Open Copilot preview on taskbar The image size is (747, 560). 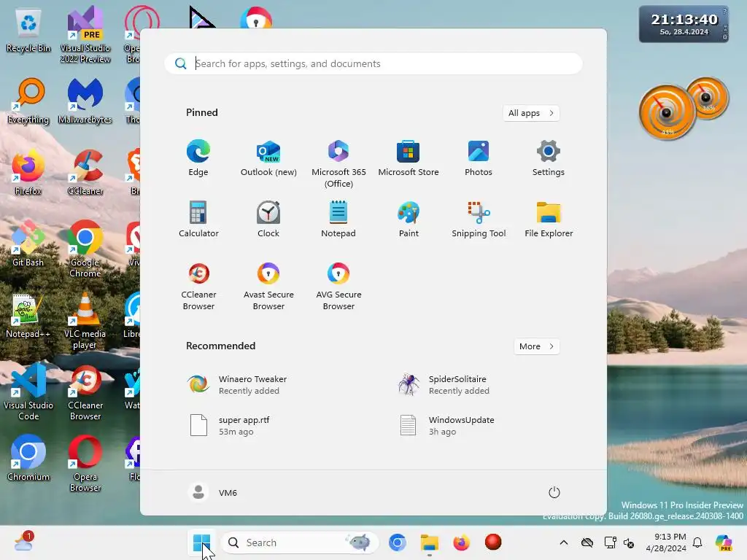tap(724, 542)
